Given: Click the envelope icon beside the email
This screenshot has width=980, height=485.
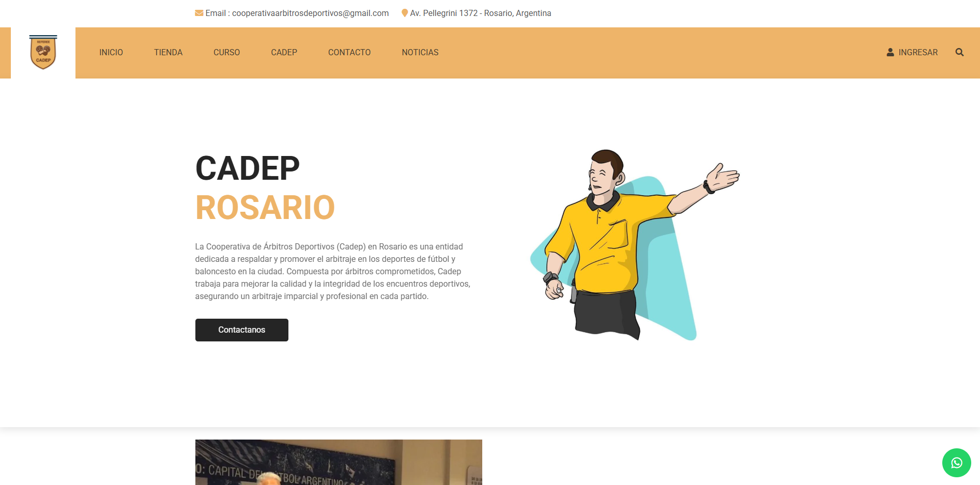Looking at the screenshot, I should [199, 13].
